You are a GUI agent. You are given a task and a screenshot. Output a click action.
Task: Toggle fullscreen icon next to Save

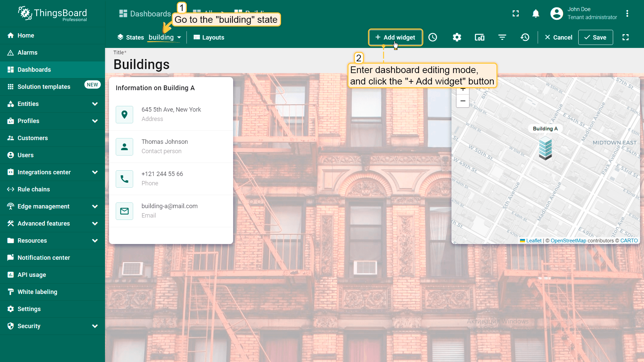coord(626,37)
